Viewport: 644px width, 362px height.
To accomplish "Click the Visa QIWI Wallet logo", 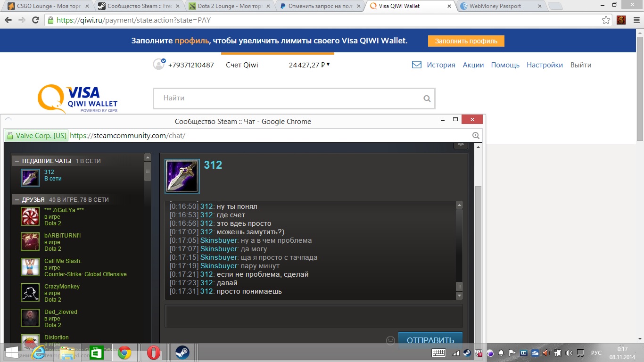I will coord(78,99).
